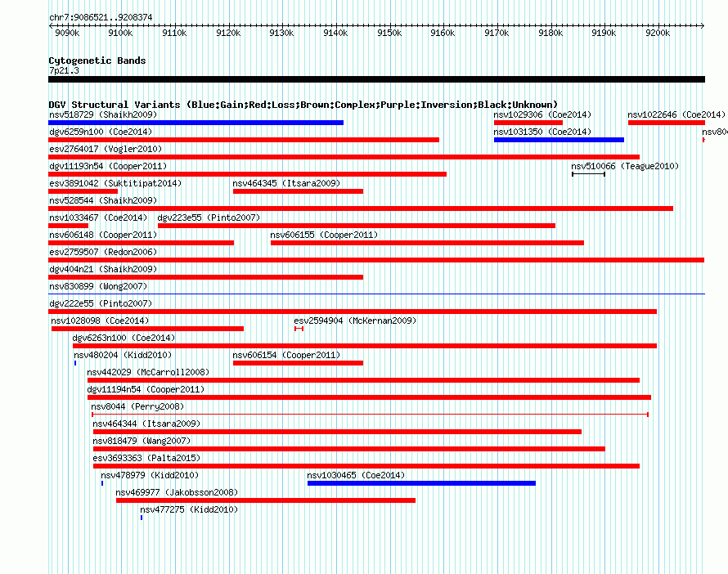Select the red esv2759507 loss bar
728x574 pixels.
[x=376, y=260]
